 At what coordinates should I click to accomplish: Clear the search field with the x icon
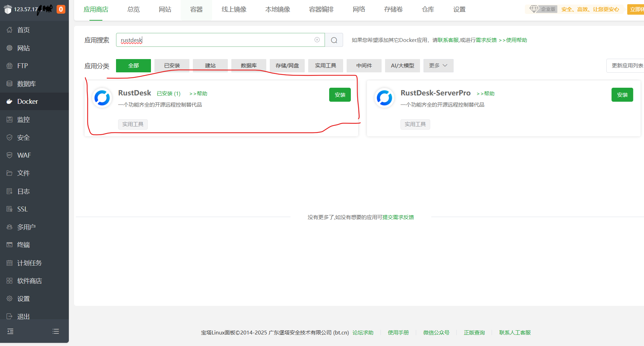317,40
